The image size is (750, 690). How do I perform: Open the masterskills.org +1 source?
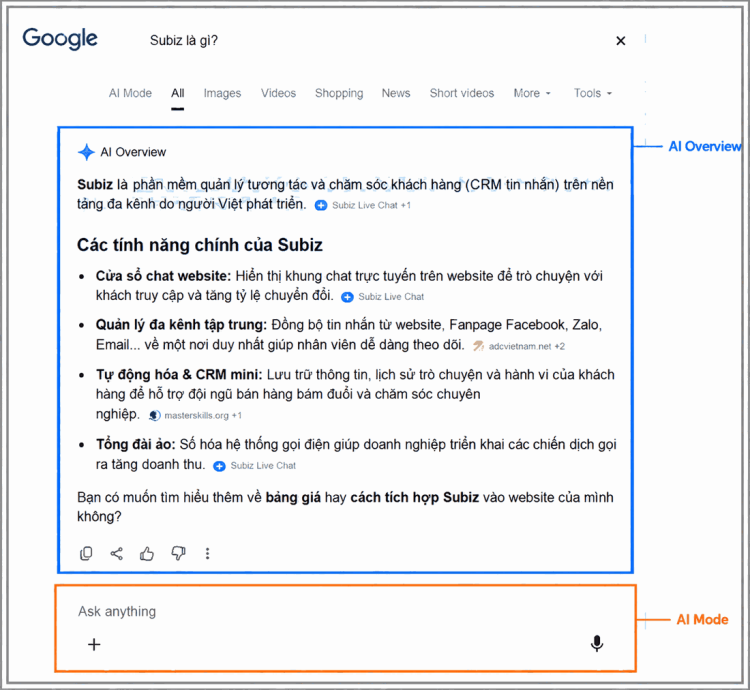(195, 416)
